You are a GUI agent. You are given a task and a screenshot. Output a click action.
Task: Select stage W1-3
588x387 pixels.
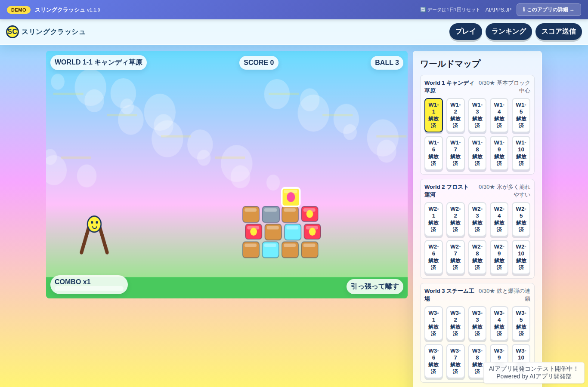click(477, 115)
